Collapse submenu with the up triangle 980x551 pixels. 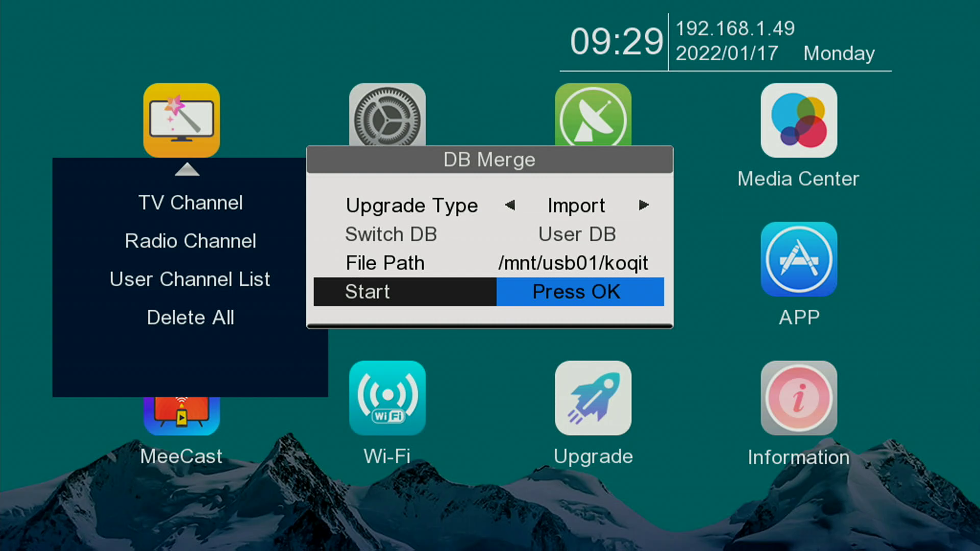(187, 169)
